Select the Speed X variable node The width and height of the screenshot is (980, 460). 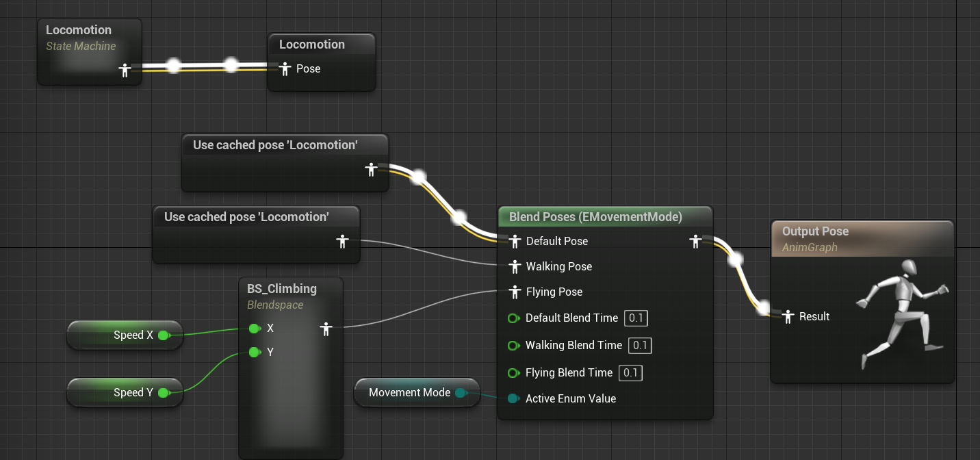[125, 335]
